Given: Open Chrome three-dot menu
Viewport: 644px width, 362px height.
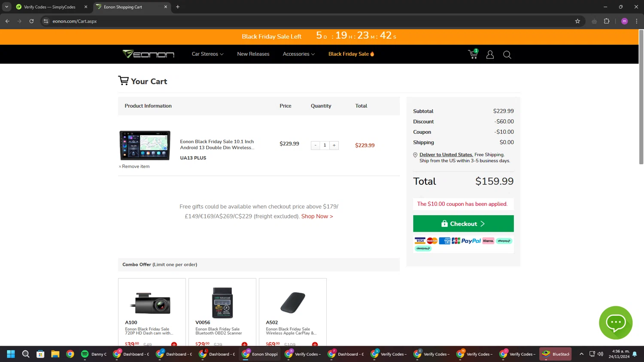Looking at the screenshot, I should [637, 21].
